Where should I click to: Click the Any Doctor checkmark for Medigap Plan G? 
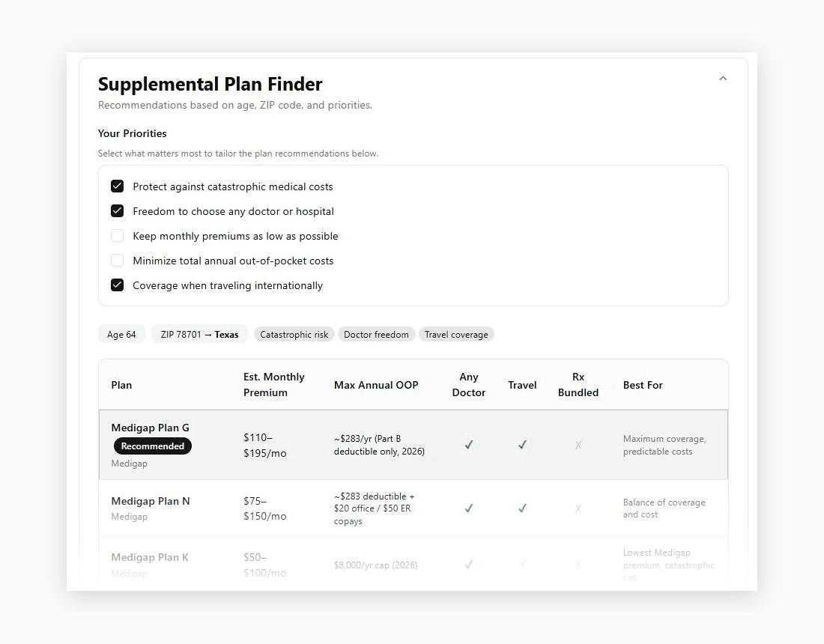coord(468,445)
